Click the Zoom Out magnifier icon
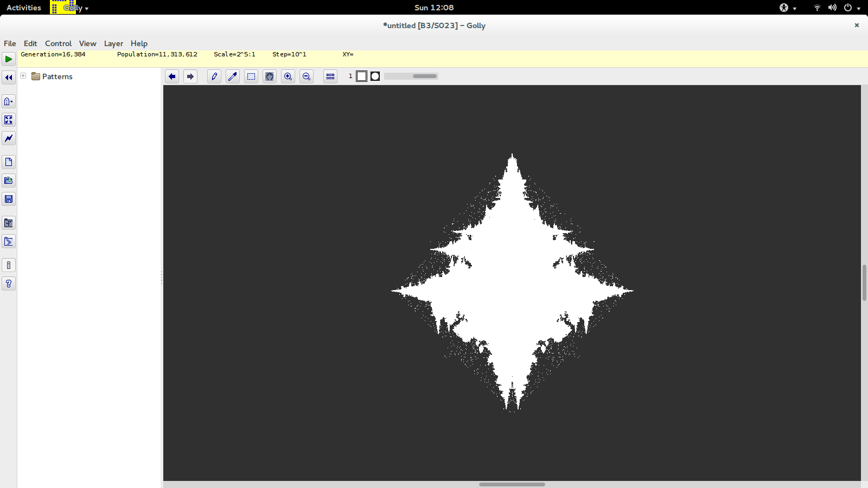This screenshot has width=868, height=488. point(307,76)
